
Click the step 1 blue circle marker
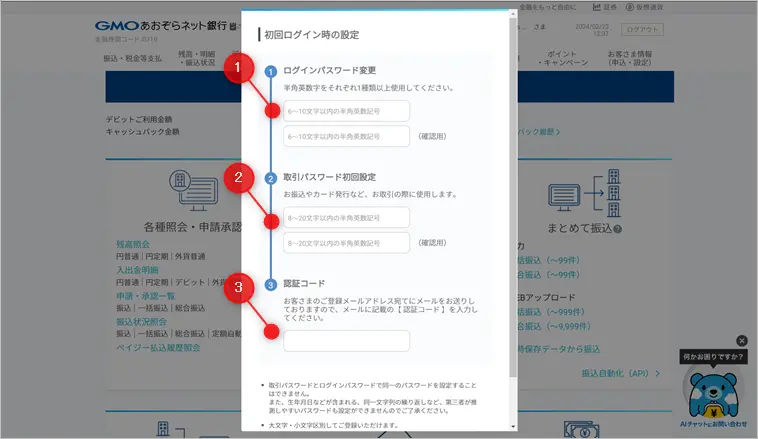[x=271, y=70]
